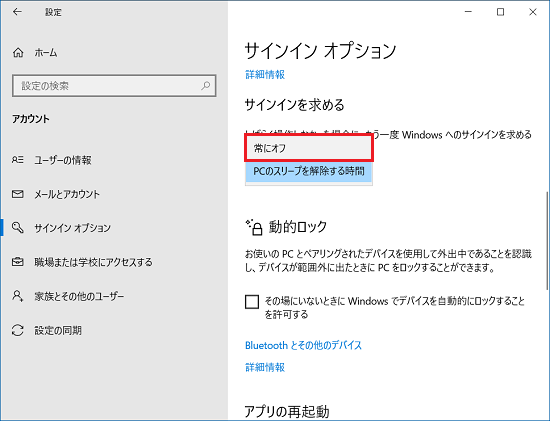Click the サインイン オプション page title
This screenshot has height=421, width=550.
[x=320, y=51]
